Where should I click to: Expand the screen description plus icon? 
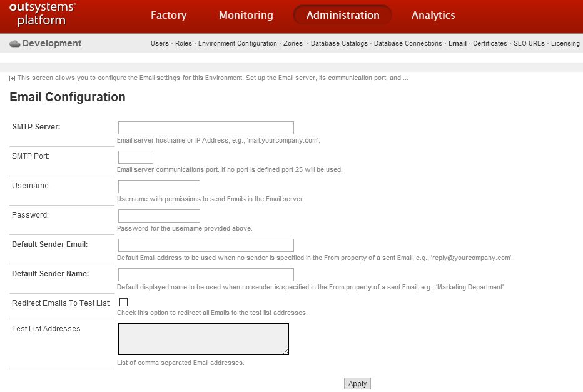pos(13,78)
